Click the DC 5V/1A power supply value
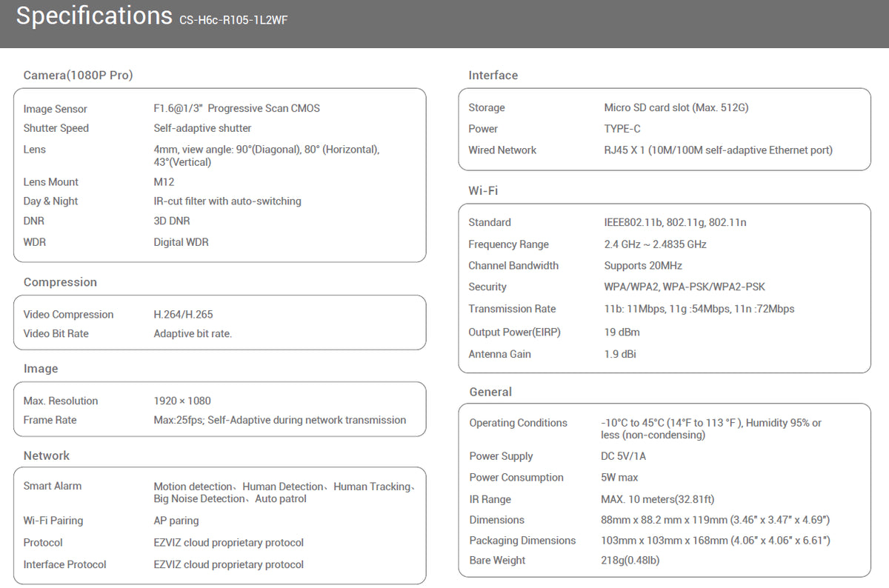This screenshot has height=588, width=889. coord(623,456)
